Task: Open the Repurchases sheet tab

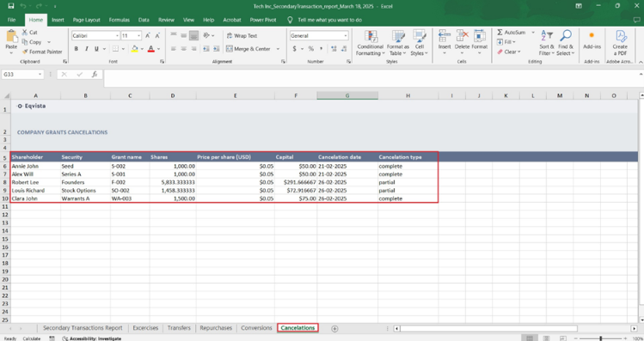Action: click(216, 328)
